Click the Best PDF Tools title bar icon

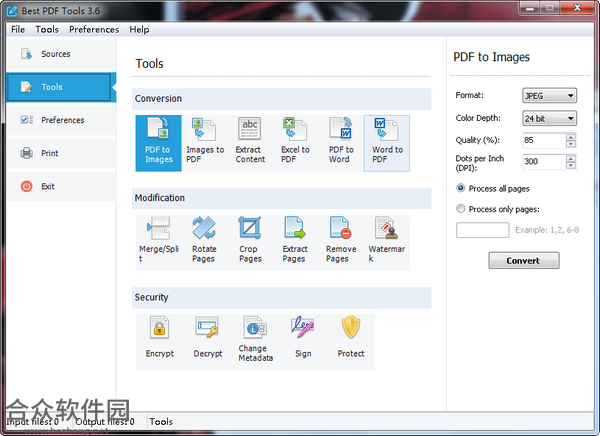tap(12, 11)
